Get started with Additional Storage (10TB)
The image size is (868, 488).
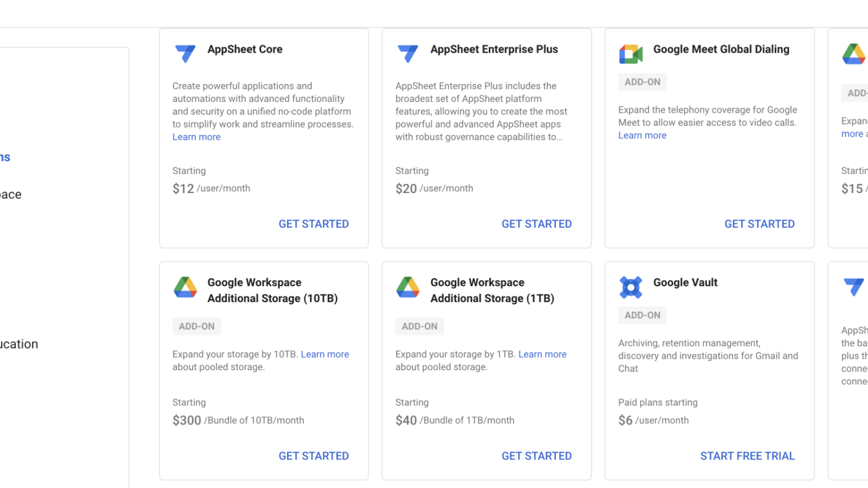314,456
